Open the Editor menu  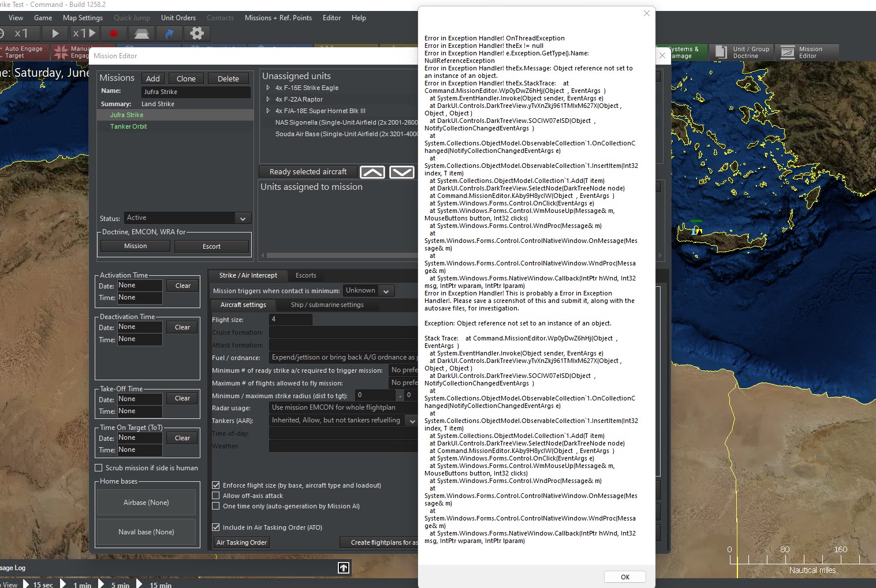click(x=331, y=18)
